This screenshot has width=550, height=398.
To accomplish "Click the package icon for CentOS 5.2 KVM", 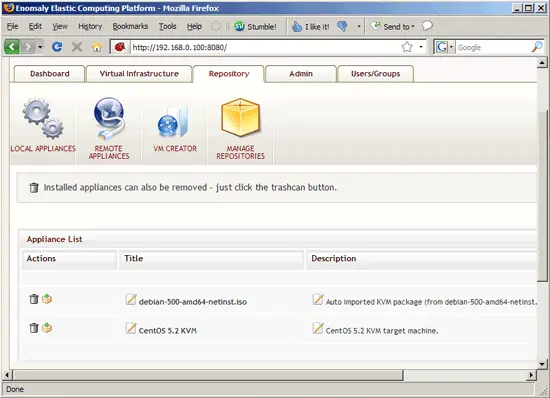I will tap(47, 328).
